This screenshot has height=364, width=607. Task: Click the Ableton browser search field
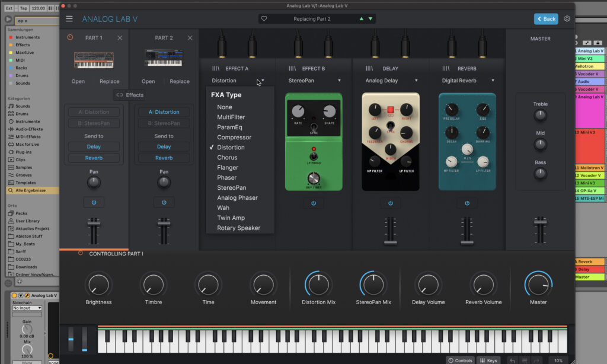[x=37, y=21]
